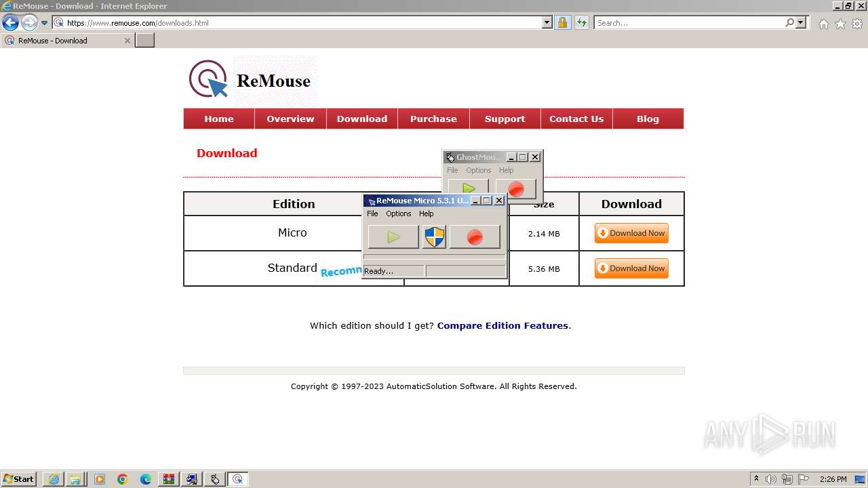
Task: Click the search magnifier icon
Action: (789, 22)
